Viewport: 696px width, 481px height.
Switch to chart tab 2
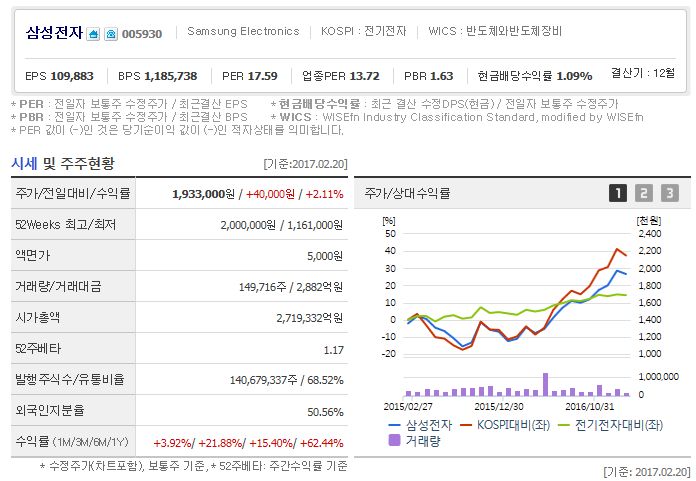(644, 193)
